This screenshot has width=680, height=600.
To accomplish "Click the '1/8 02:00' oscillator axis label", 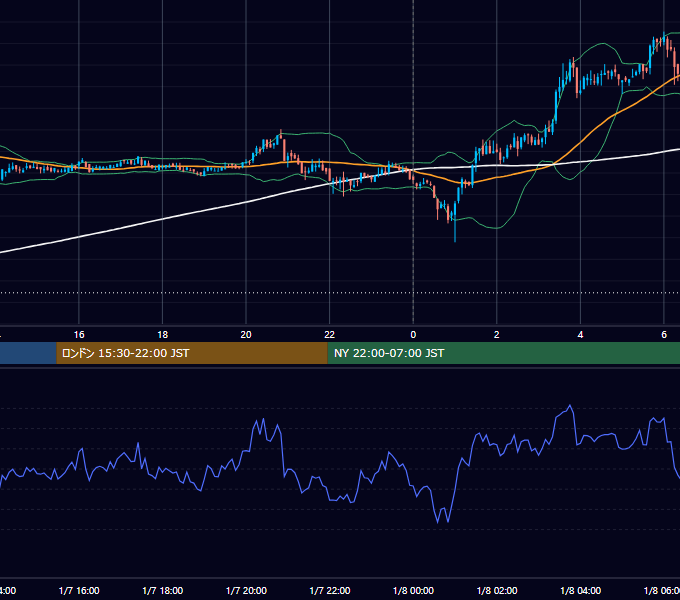I will pos(497,591).
